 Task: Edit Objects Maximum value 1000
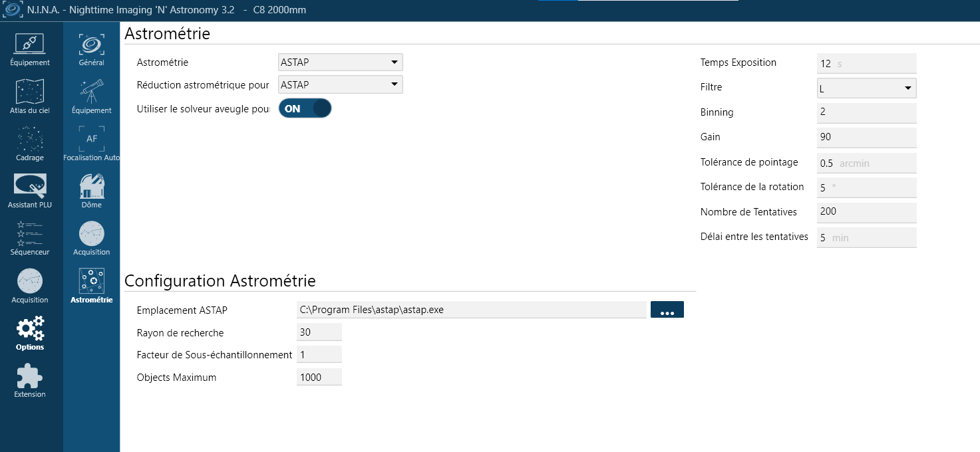tap(319, 377)
